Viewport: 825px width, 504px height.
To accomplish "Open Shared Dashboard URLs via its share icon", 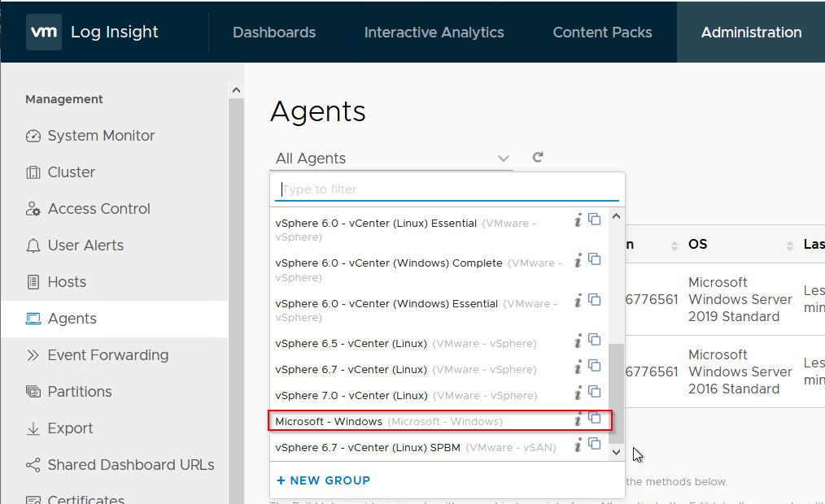I will [32, 465].
